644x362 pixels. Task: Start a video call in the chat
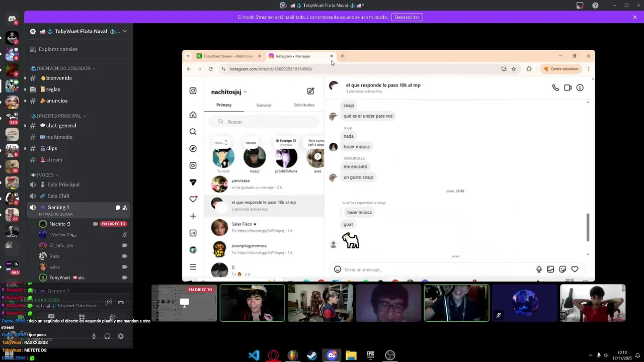tap(568, 87)
